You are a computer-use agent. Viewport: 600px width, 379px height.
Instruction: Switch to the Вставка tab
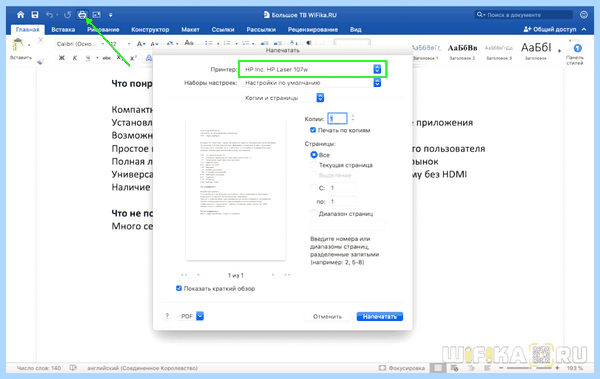coord(63,29)
